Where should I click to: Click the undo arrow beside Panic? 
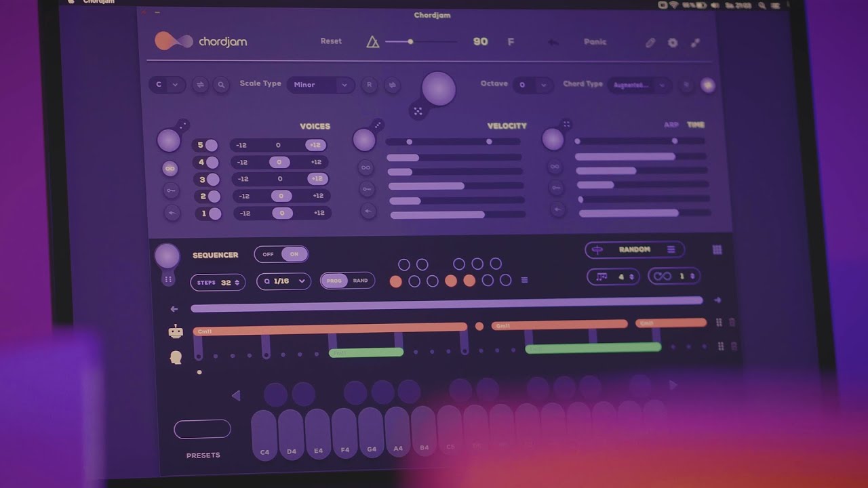553,42
